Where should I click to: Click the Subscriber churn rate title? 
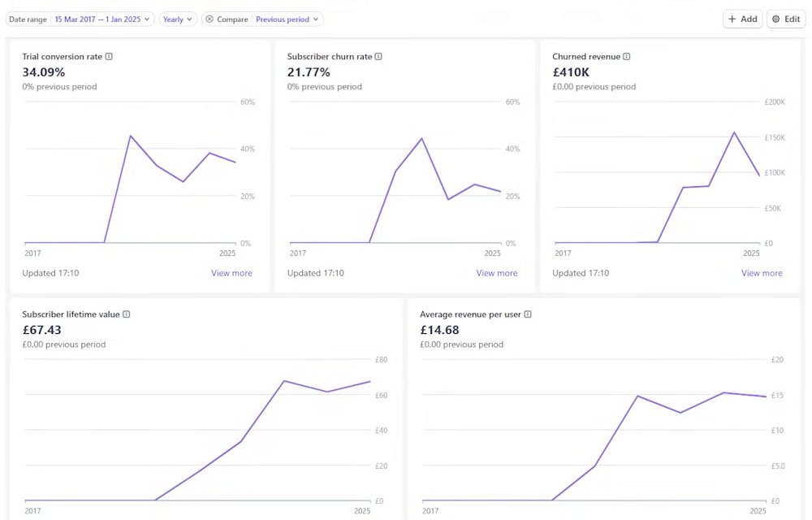click(x=330, y=56)
